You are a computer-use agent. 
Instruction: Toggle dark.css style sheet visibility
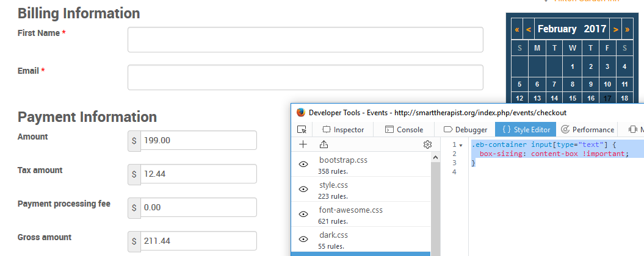303,240
